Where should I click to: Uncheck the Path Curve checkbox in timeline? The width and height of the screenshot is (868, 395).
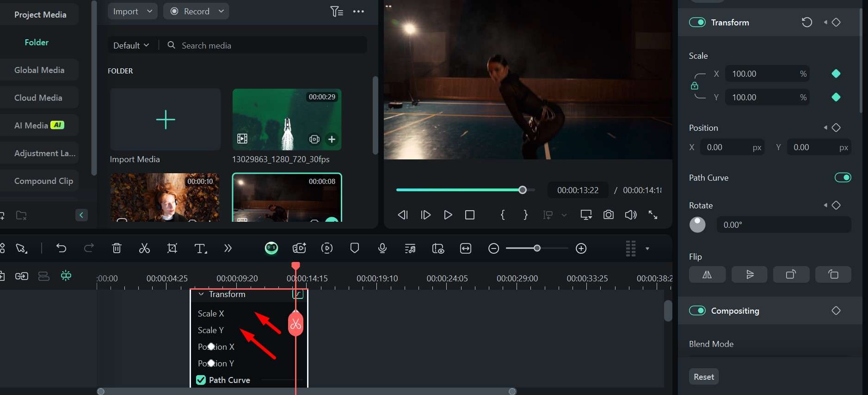[x=201, y=380]
